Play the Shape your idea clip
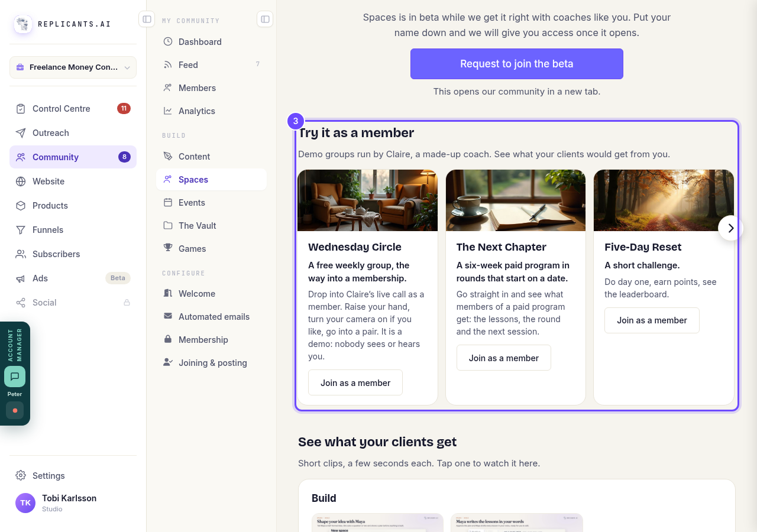This screenshot has width=757, height=532. coord(377,523)
